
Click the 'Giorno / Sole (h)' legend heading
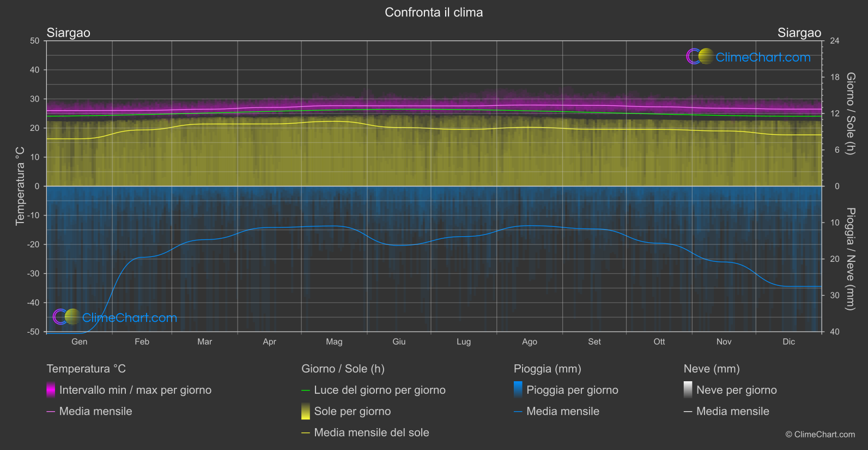343,369
